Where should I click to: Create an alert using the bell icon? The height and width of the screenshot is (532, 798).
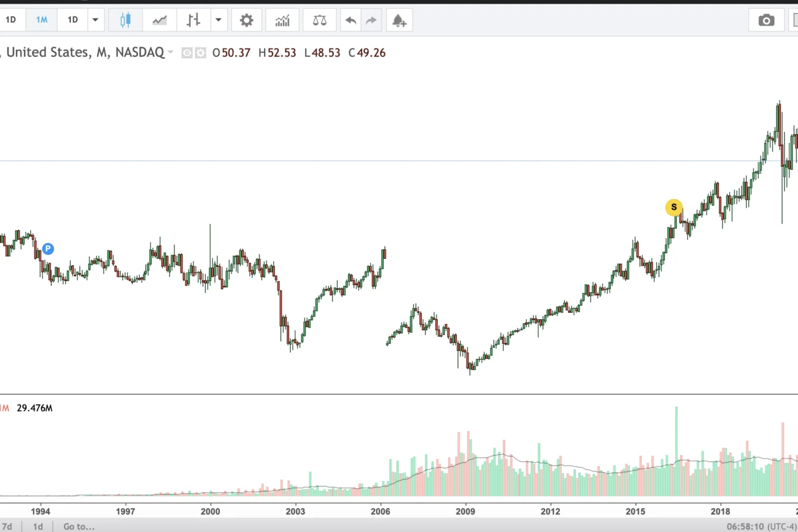point(399,20)
